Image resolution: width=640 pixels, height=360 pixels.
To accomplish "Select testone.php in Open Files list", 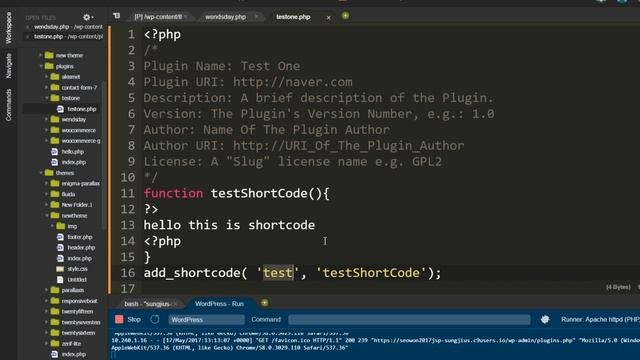I will click(68, 37).
